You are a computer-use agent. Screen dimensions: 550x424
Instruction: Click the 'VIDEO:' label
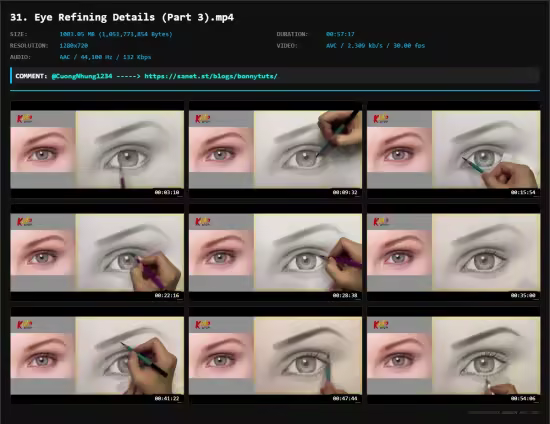point(287,46)
